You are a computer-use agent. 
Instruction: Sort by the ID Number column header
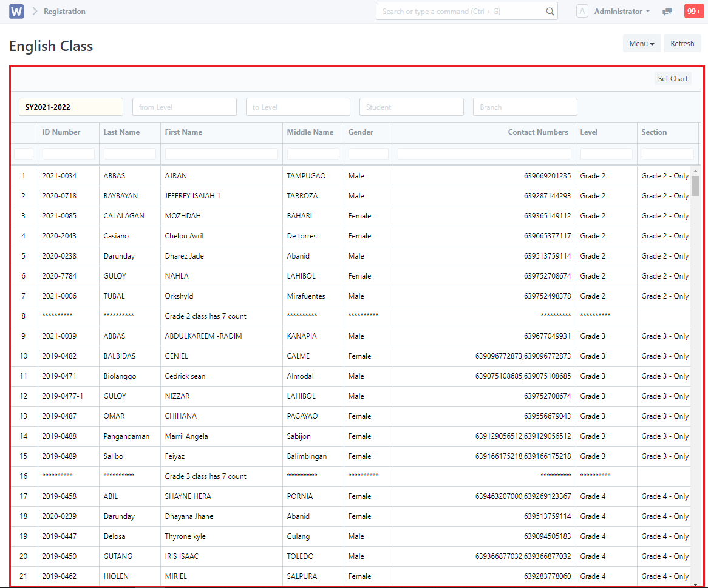pyautogui.click(x=68, y=132)
